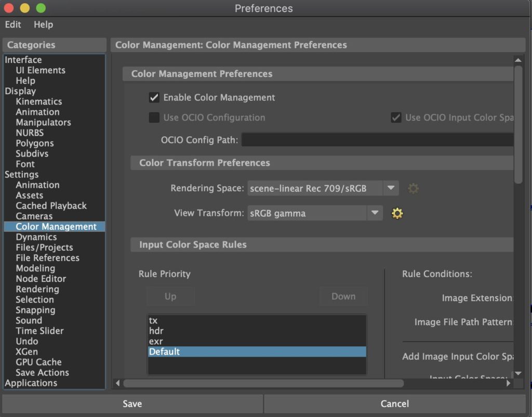Open the Edit menu
Screen dimensions: 532x417
tap(13, 24)
